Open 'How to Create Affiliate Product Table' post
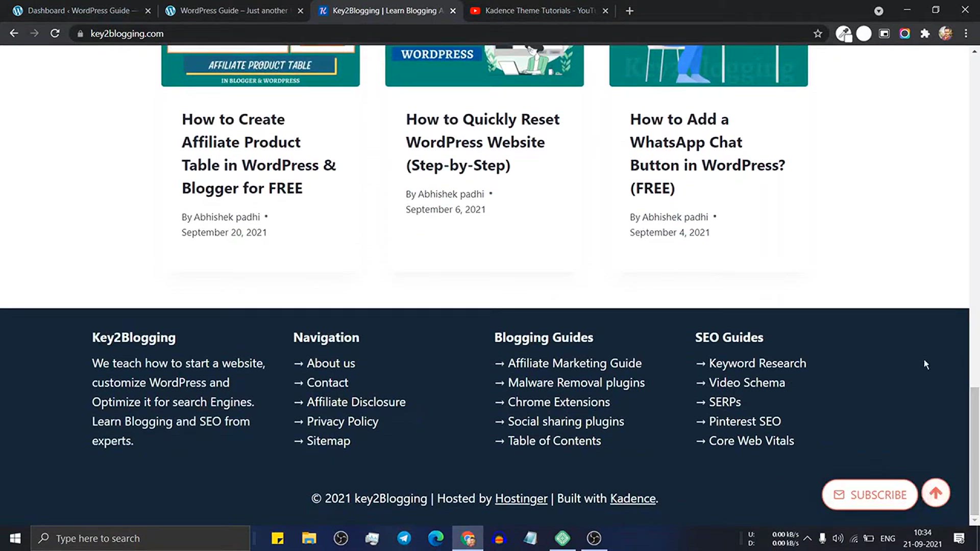This screenshot has width=980, height=551. (259, 154)
